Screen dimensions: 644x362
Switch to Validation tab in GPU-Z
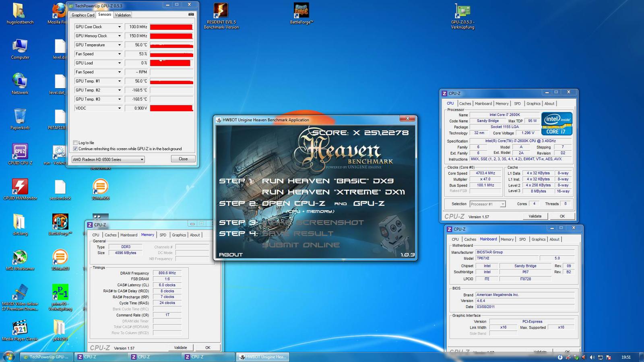pos(122,15)
